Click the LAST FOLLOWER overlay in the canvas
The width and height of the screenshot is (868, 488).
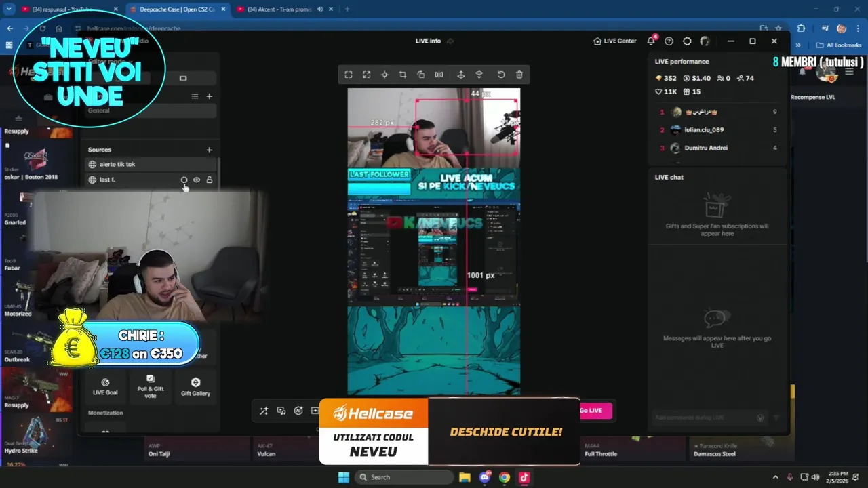(378, 175)
